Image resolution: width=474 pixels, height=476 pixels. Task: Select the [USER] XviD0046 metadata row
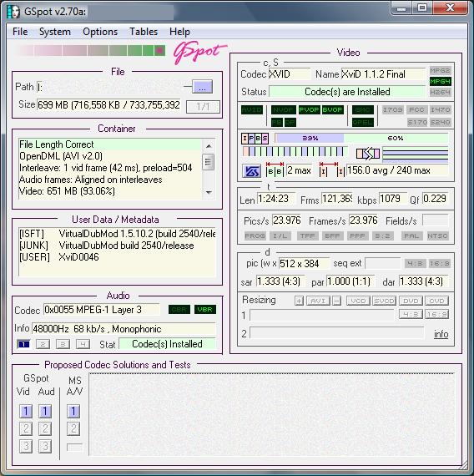pos(117,257)
